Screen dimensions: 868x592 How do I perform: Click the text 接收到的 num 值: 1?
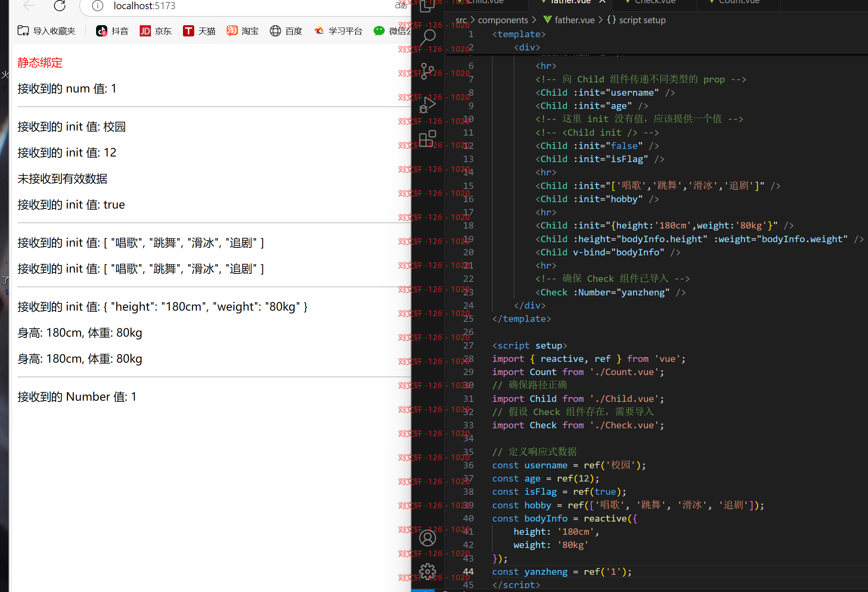[67, 88]
